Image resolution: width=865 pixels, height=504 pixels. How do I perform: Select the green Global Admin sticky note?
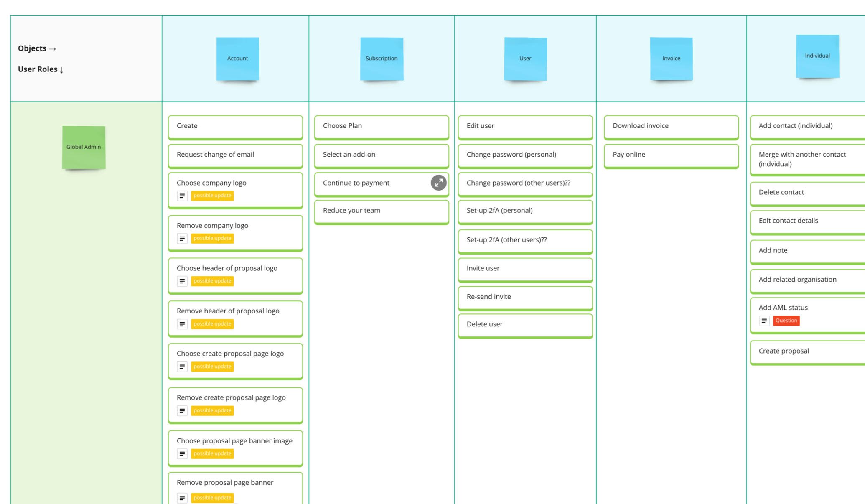[84, 147]
